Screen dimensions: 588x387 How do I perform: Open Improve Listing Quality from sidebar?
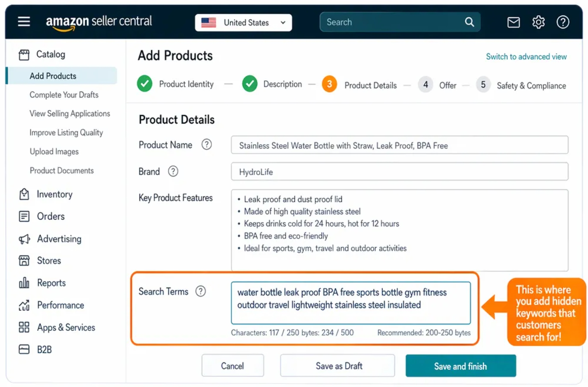[66, 132]
